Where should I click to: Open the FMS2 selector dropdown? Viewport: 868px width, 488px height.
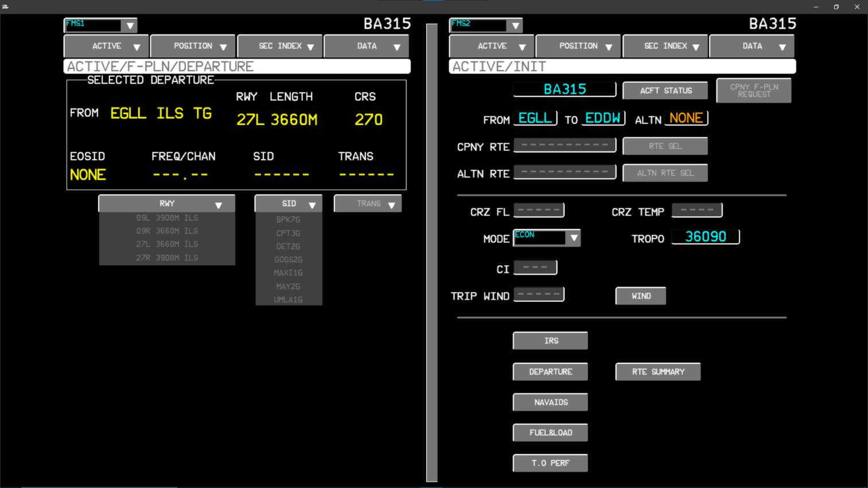[515, 25]
